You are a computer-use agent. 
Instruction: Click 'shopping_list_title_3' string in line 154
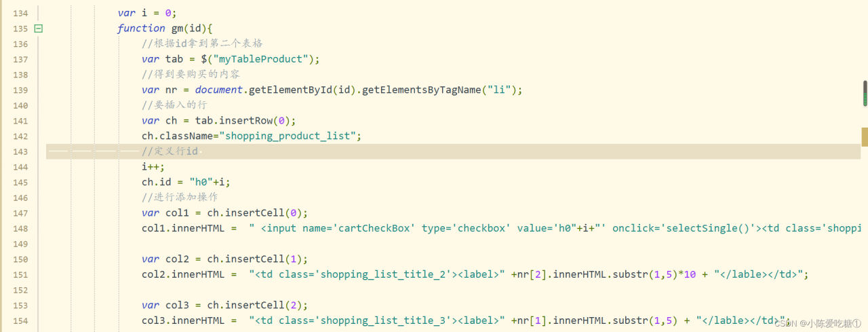383,320
